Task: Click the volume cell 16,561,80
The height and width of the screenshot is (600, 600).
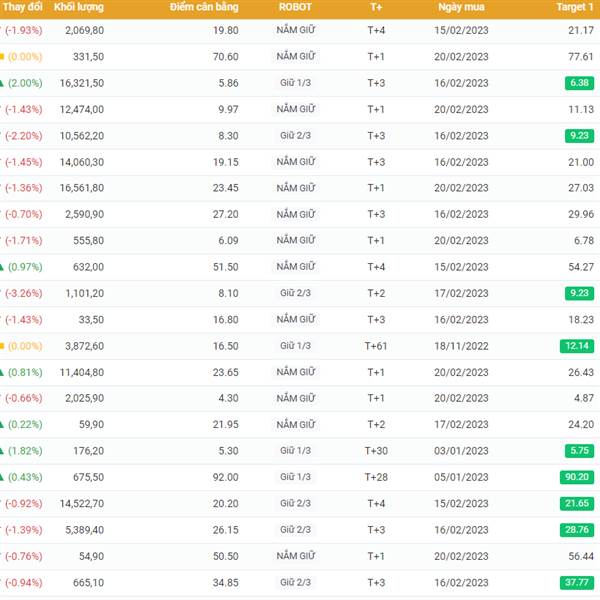Action: pos(82,188)
